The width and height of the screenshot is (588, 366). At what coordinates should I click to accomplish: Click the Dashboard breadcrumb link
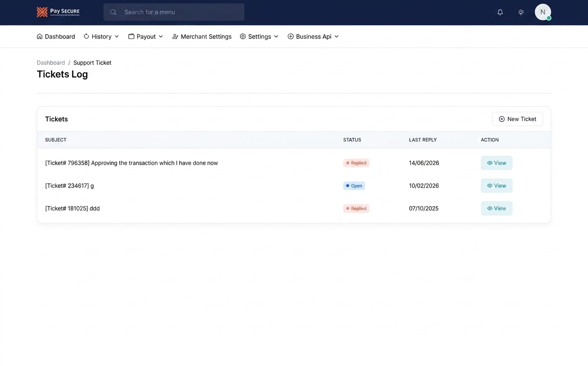[x=51, y=63]
